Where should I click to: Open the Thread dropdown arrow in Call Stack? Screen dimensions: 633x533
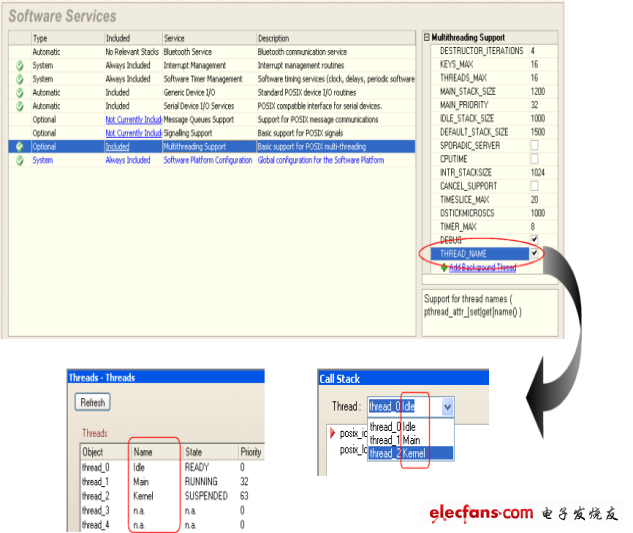point(447,406)
